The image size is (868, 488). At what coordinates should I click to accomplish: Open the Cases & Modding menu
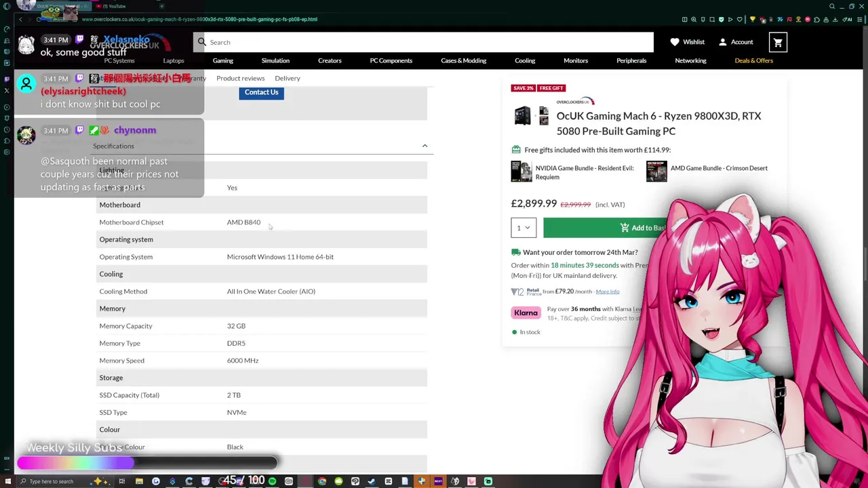tap(464, 60)
